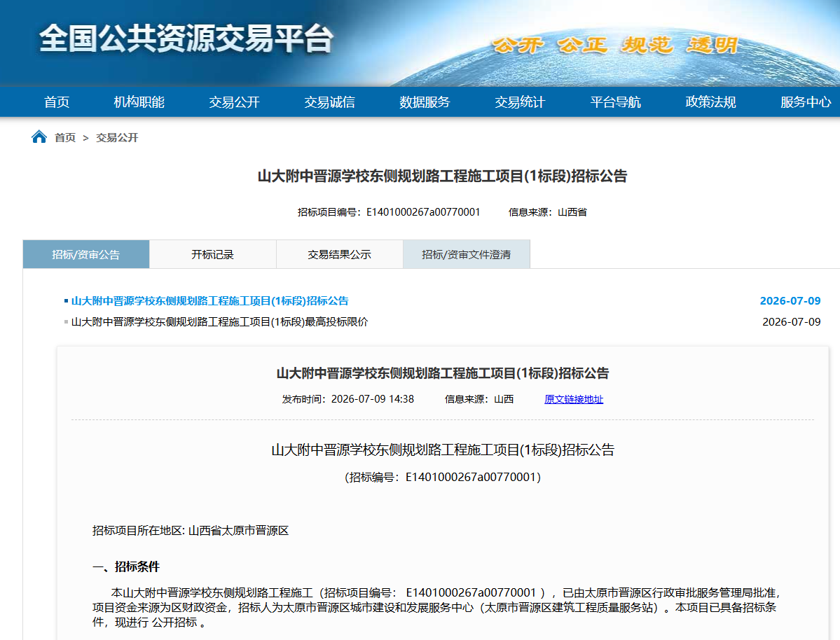Open the 最高投标限价 list entry
The image size is (840, 640).
click(x=220, y=322)
